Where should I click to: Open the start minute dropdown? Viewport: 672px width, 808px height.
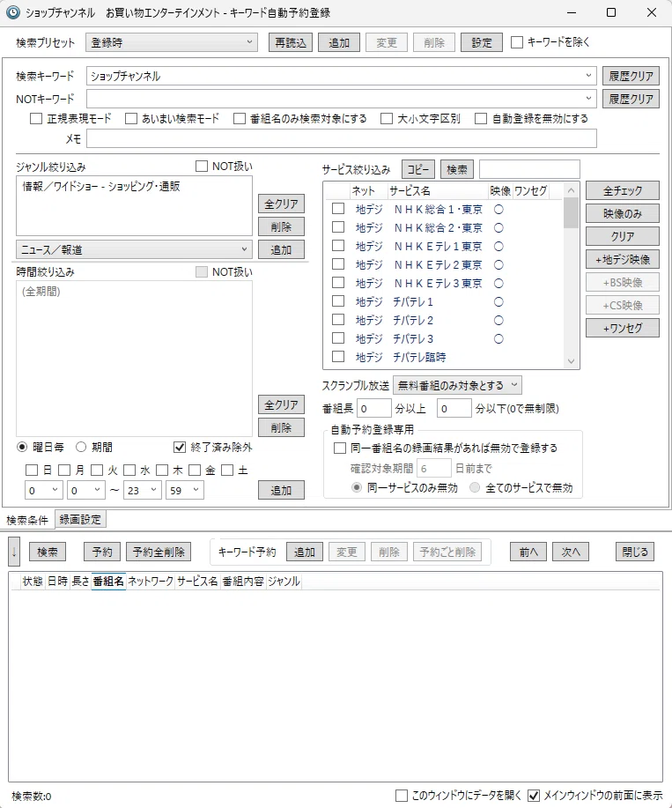point(86,490)
